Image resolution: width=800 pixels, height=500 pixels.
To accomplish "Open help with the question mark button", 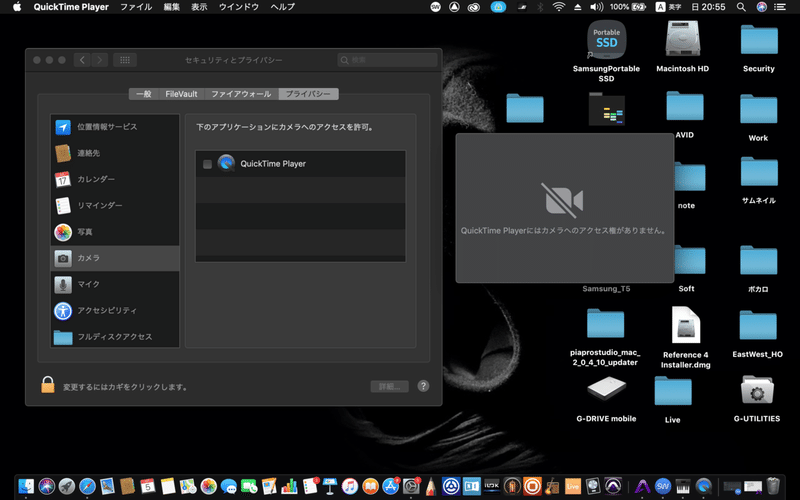I will pyautogui.click(x=423, y=386).
